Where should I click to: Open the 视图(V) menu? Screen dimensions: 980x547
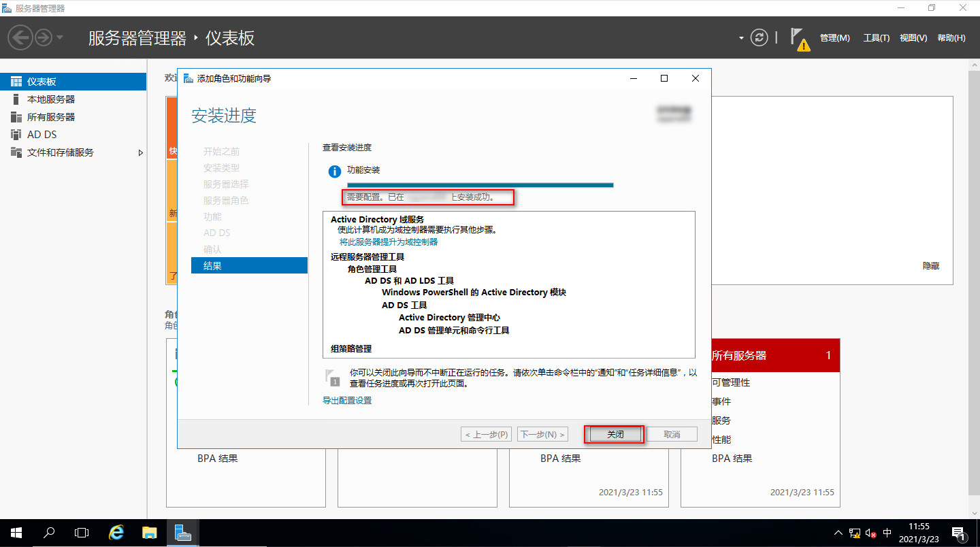point(913,38)
